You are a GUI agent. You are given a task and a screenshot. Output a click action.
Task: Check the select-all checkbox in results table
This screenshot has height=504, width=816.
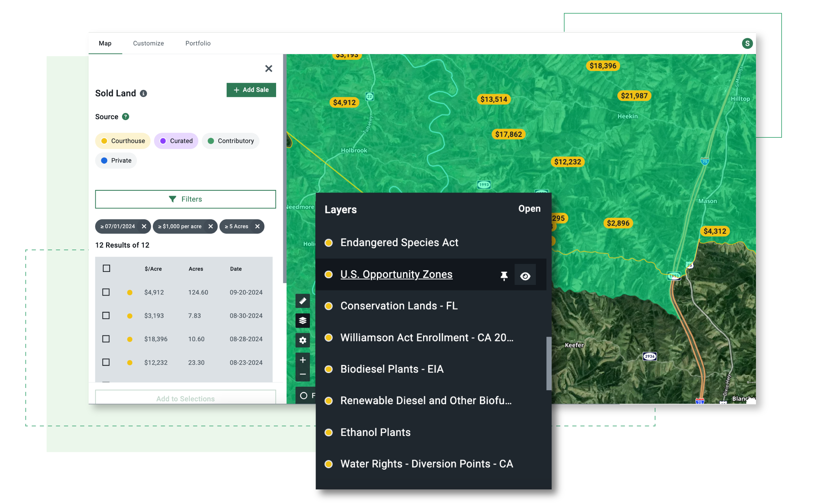point(106,268)
